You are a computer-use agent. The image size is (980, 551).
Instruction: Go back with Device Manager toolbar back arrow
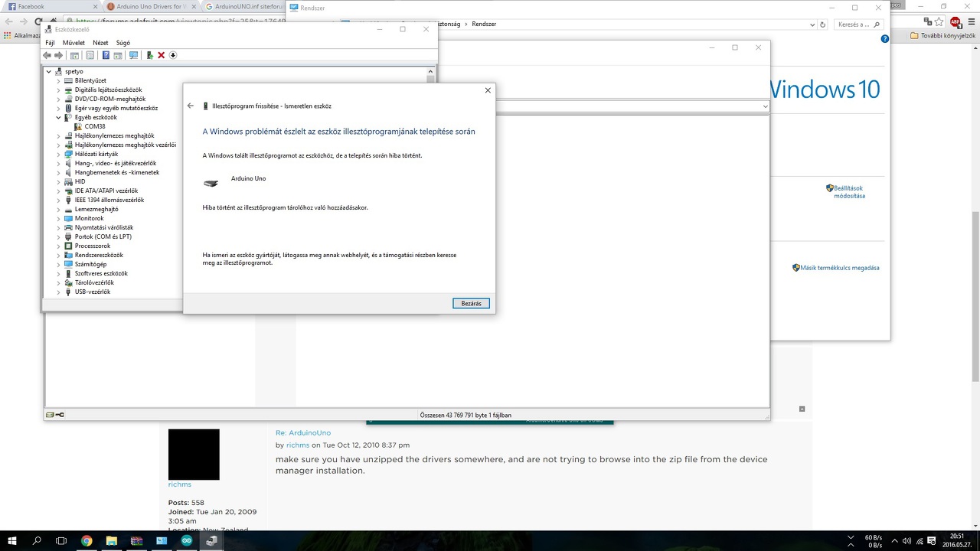click(47, 55)
